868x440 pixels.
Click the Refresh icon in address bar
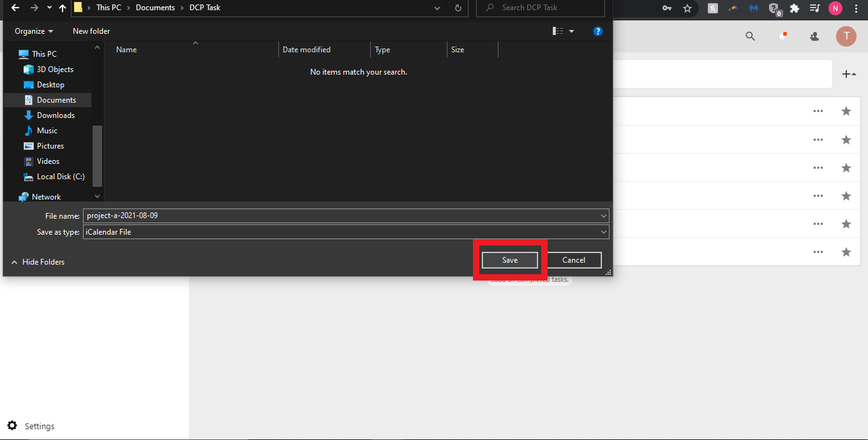coord(458,8)
